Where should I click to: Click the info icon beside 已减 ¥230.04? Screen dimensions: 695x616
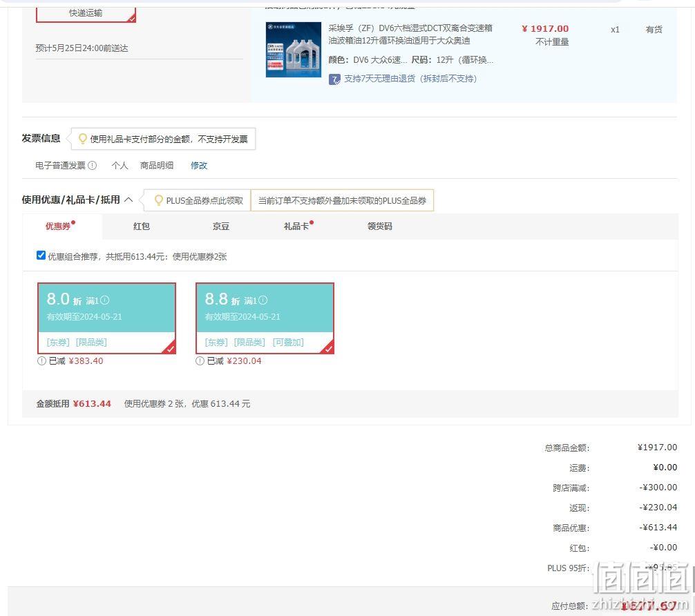(x=200, y=360)
